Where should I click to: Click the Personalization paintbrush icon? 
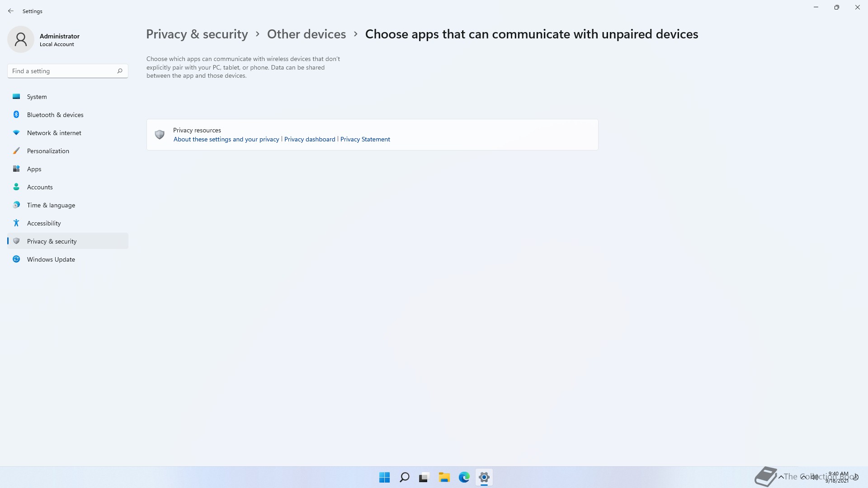pos(16,151)
